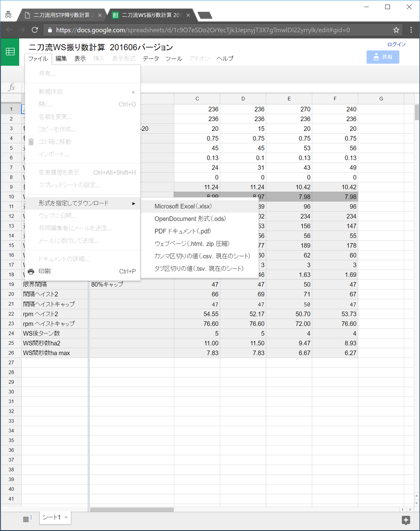Open the 編集 menu
420x531 pixels.
click(x=61, y=58)
